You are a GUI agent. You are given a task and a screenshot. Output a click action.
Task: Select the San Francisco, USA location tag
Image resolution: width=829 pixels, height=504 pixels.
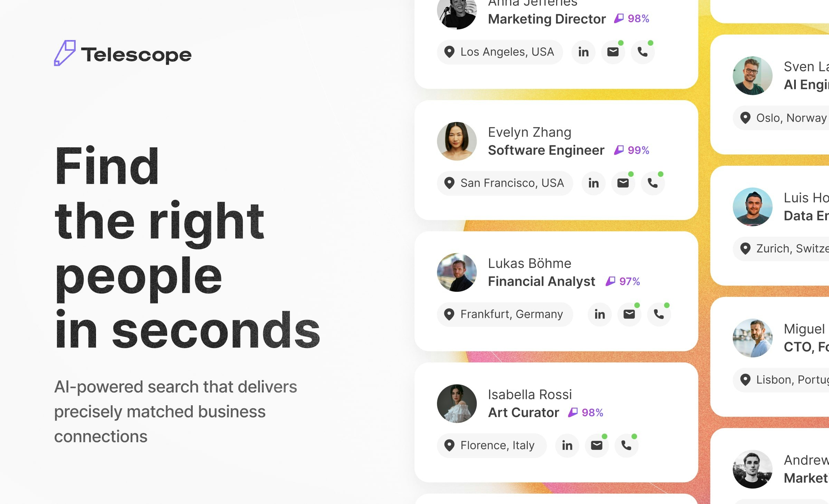(505, 183)
